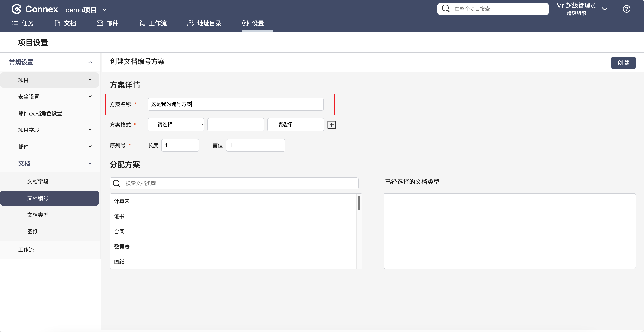This screenshot has width=644, height=332.
Task: Select 合同 in the document type list
Action: 119,231
